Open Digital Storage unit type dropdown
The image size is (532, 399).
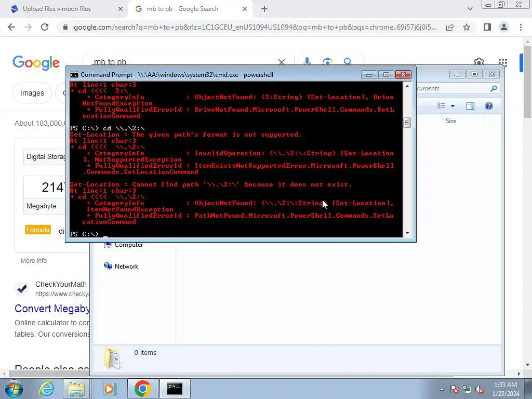click(45, 157)
